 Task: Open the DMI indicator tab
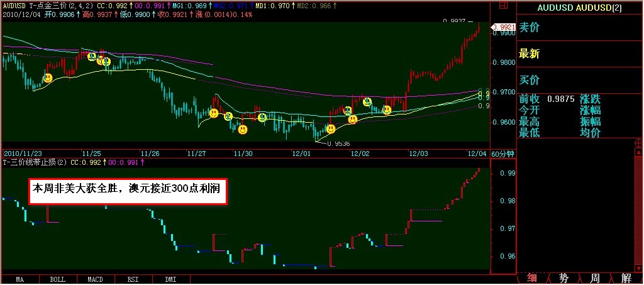coord(170,280)
